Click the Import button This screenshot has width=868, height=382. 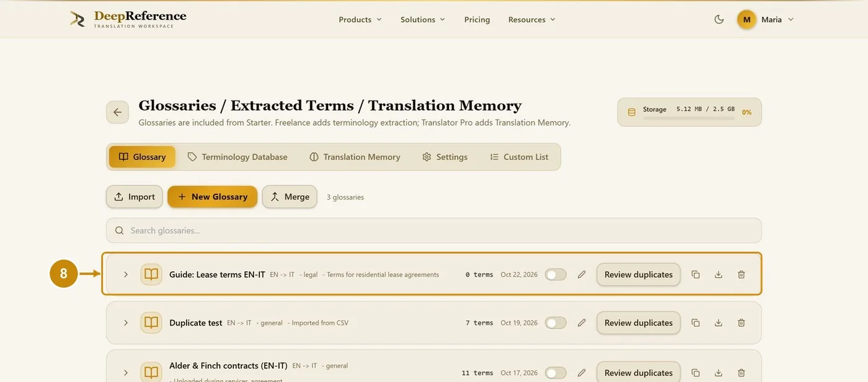pos(135,197)
